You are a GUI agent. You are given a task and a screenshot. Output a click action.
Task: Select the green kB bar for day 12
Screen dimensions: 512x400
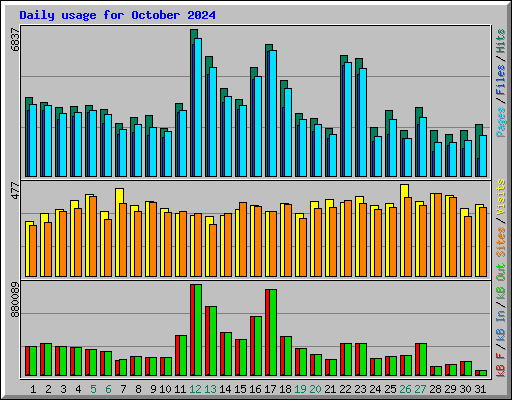click(x=198, y=330)
